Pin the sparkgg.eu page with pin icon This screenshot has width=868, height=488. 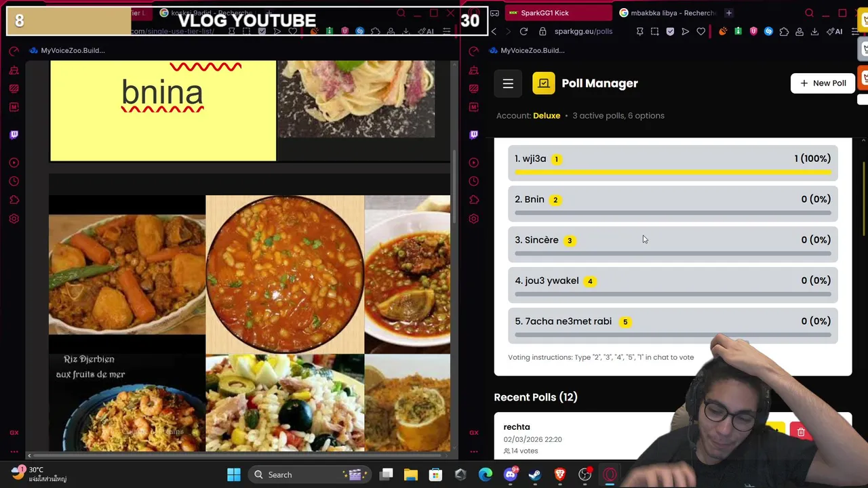pyautogui.click(x=639, y=31)
